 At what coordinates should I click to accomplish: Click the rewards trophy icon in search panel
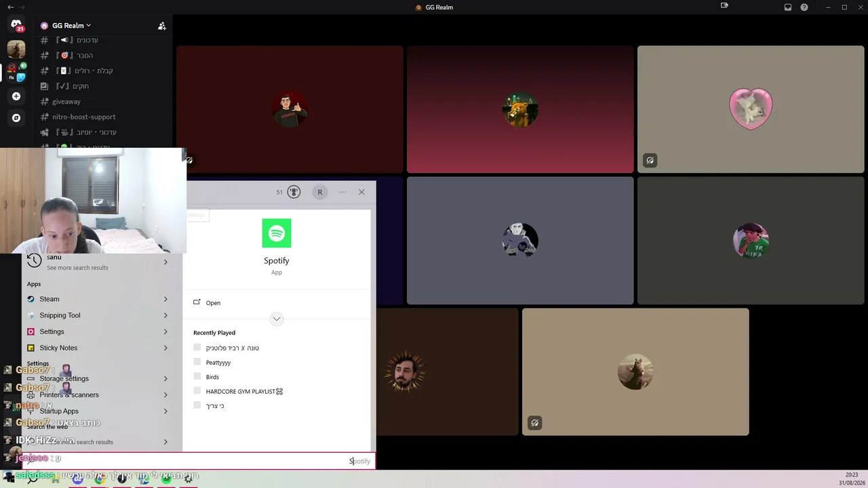click(x=294, y=192)
